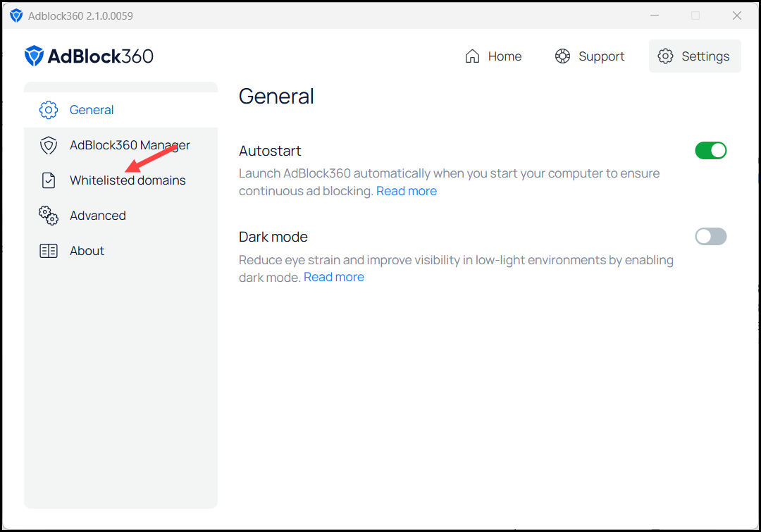
Task: Click the AdBlock360 brand name text
Action: 101,56
